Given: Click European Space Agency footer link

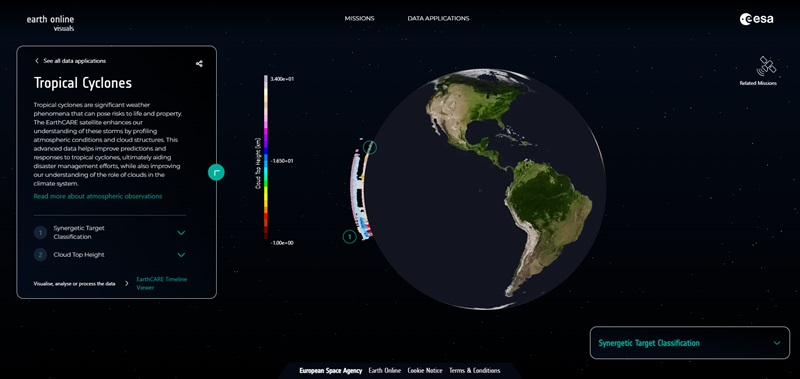Looking at the screenshot, I should (331, 371).
